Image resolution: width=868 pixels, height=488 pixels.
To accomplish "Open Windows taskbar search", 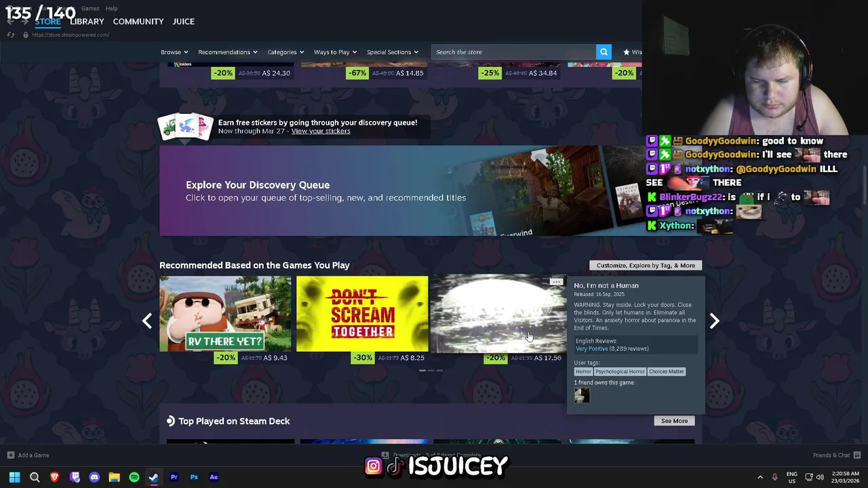I will click(x=35, y=477).
